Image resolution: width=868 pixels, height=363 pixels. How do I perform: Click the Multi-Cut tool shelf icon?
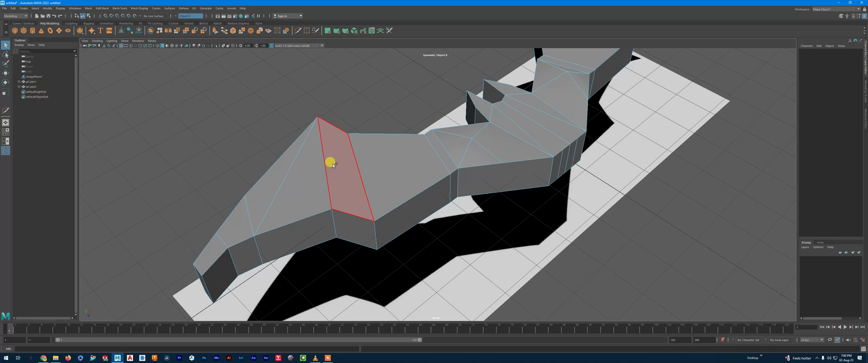[298, 31]
